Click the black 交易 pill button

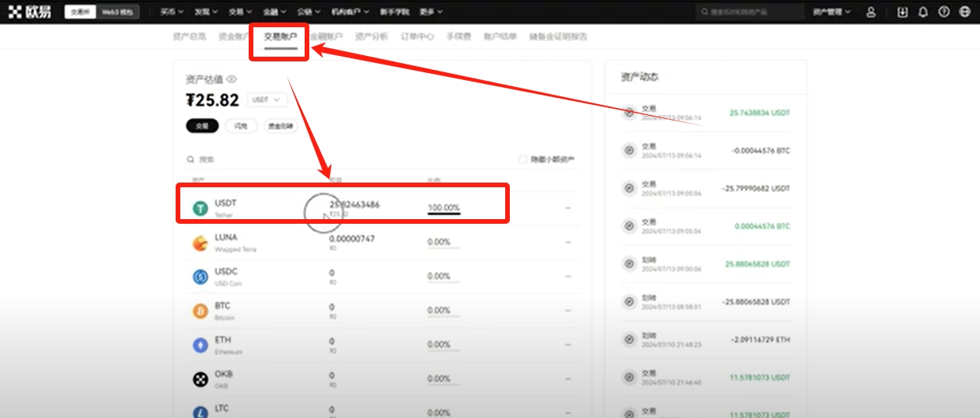point(202,126)
